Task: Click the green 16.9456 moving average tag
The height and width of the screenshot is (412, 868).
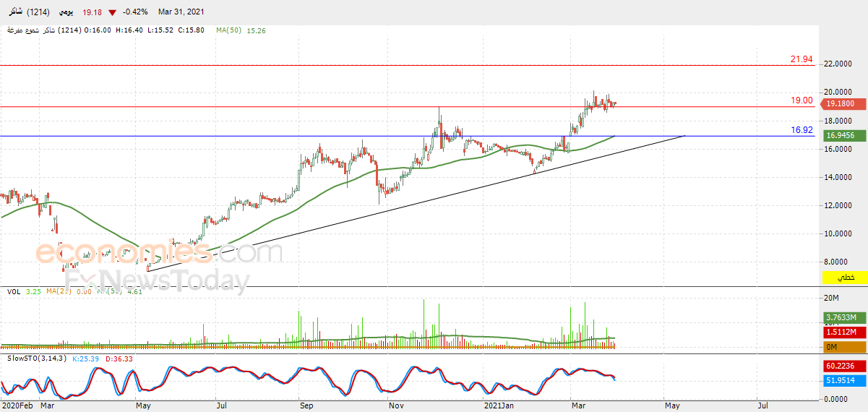Action: click(x=842, y=135)
